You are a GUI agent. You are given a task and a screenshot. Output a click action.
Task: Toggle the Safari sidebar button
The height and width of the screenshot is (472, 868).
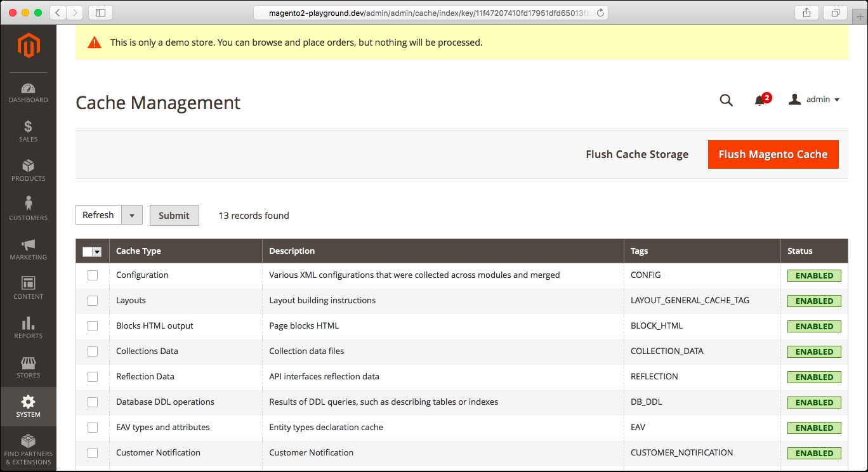tap(100, 13)
